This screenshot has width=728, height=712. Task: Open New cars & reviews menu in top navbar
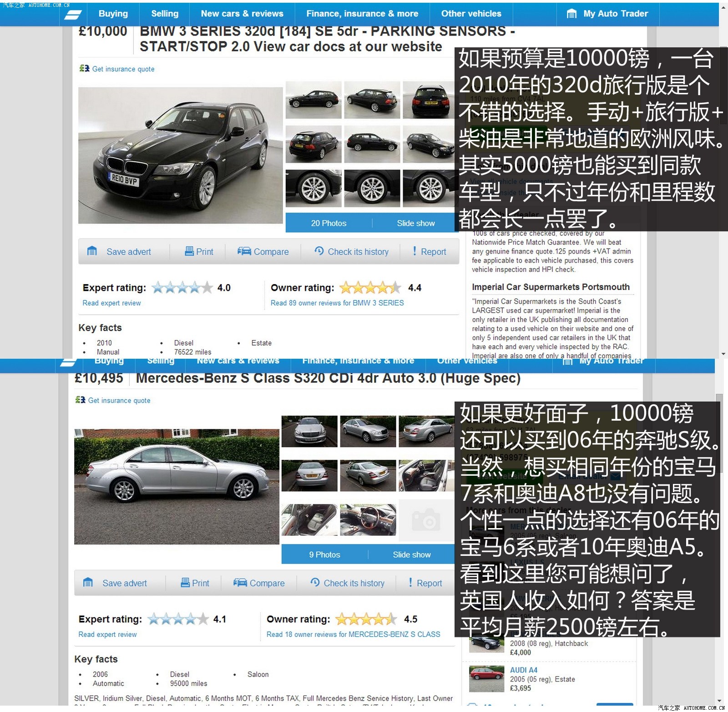[x=242, y=14]
